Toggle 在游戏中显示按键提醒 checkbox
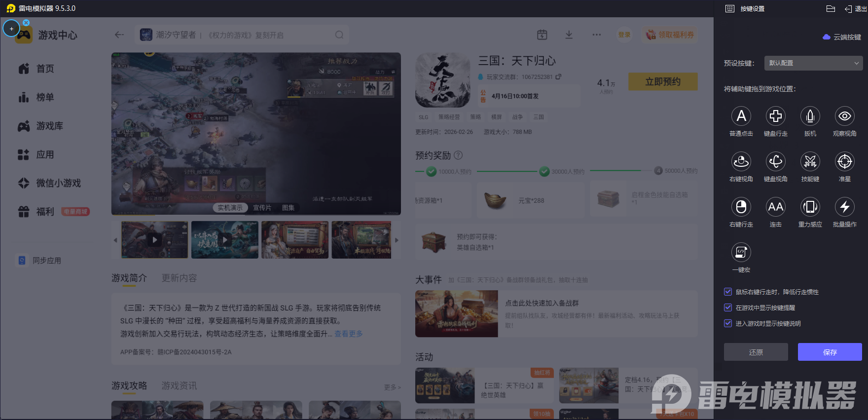868x420 pixels. click(x=727, y=307)
